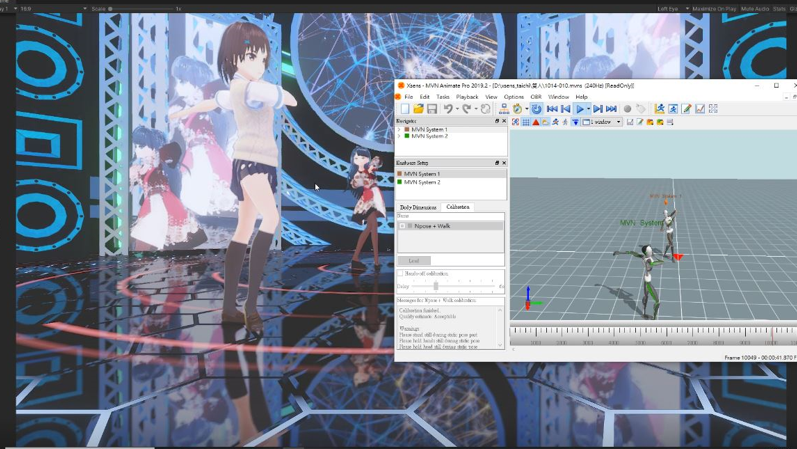Toggle the grid floor view icon
The height and width of the screenshot is (449, 797).
526,122
